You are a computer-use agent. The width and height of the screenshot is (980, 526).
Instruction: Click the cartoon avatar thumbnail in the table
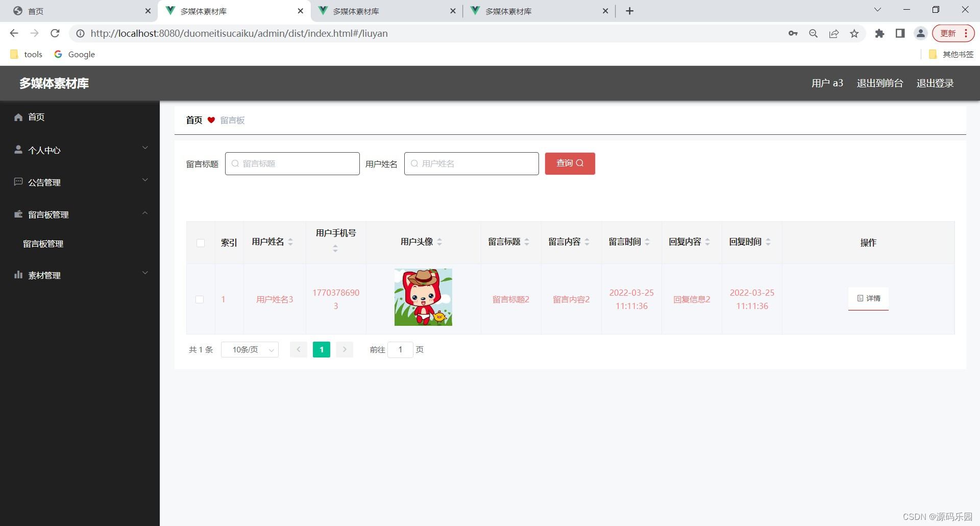423,297
